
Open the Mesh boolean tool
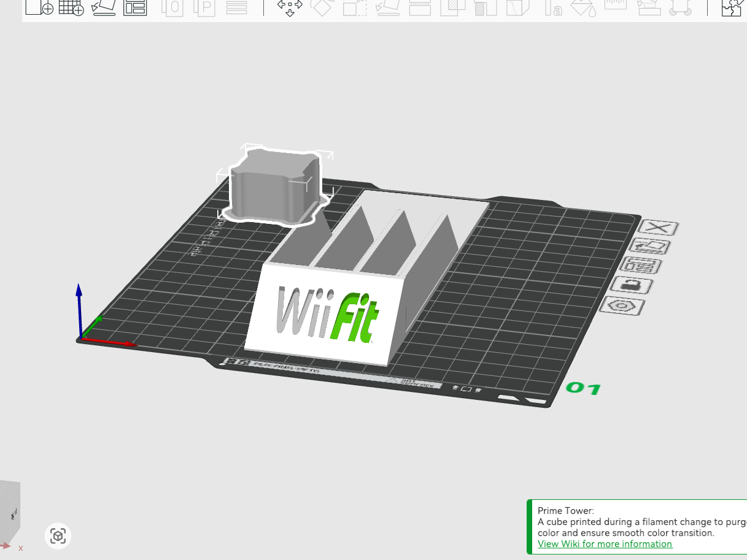click(454, 7)
